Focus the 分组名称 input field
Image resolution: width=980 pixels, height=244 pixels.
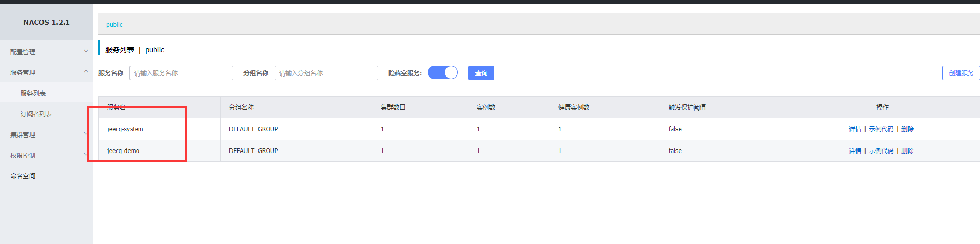326,73
